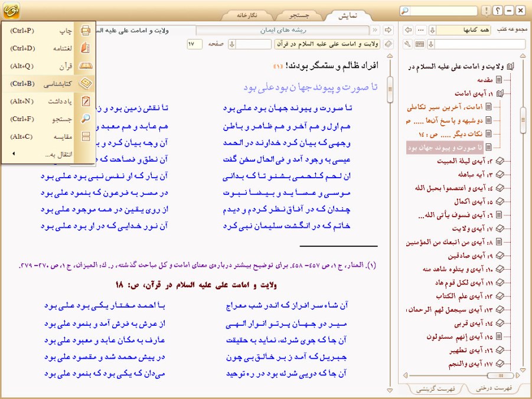Expand the ٤: آیه‌ی و اعتصموا بحبل الله node
Screen dimensions: 532x399
(500, 188)
